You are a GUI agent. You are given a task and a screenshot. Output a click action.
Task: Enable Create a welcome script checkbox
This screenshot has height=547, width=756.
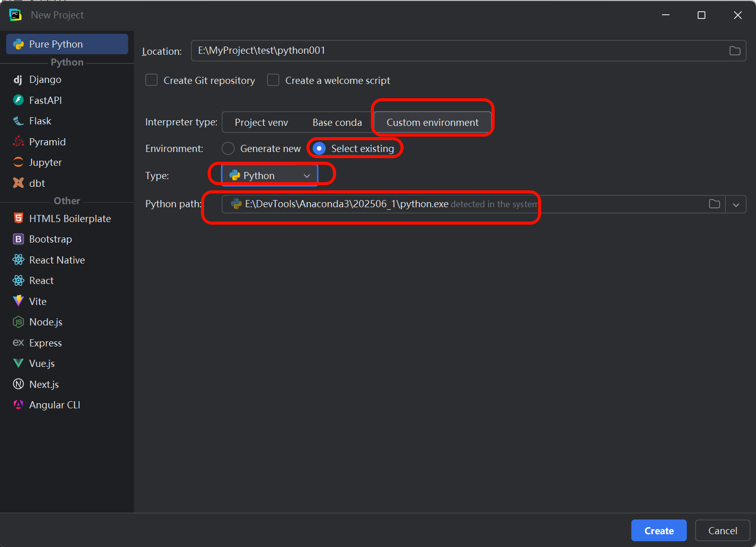(273, 80)
